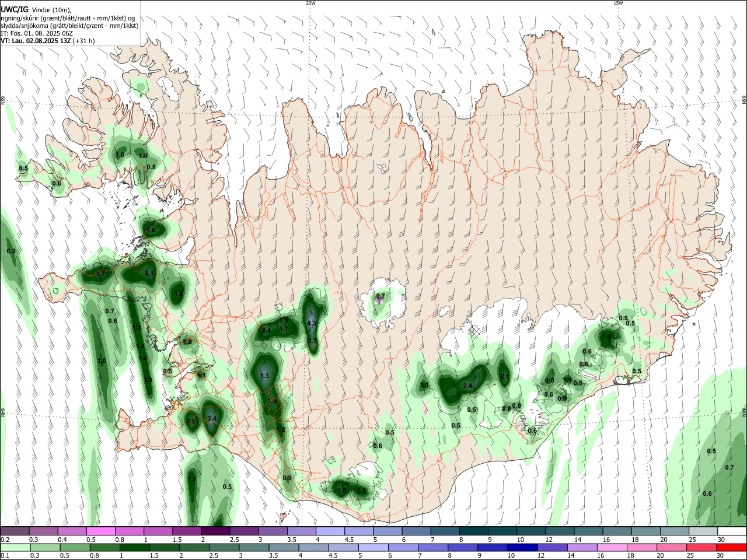Click snow legend swatch between 10 and 12
The image size is (747, 560).
(x=532, y=531)
